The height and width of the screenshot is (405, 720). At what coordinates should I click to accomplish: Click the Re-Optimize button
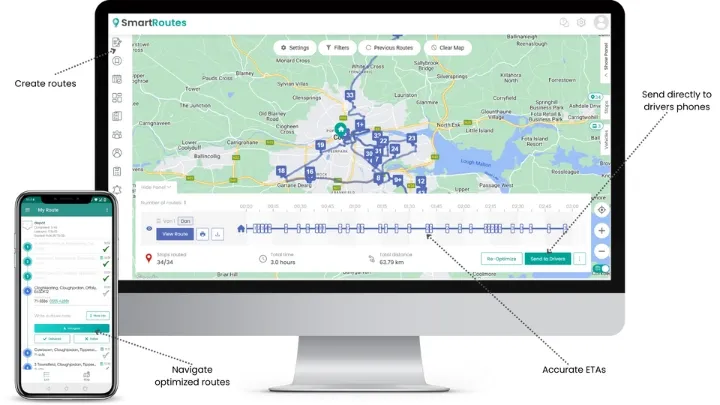(x=501, y=259)
